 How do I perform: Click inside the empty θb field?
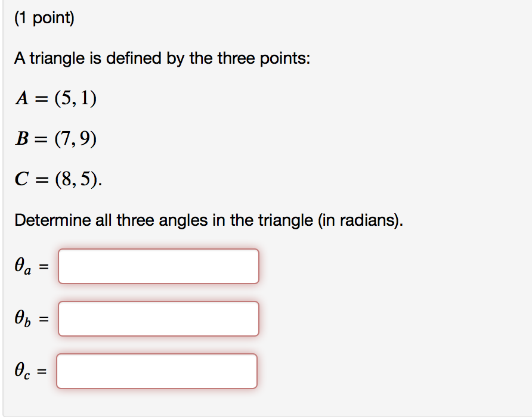(158, 319)
